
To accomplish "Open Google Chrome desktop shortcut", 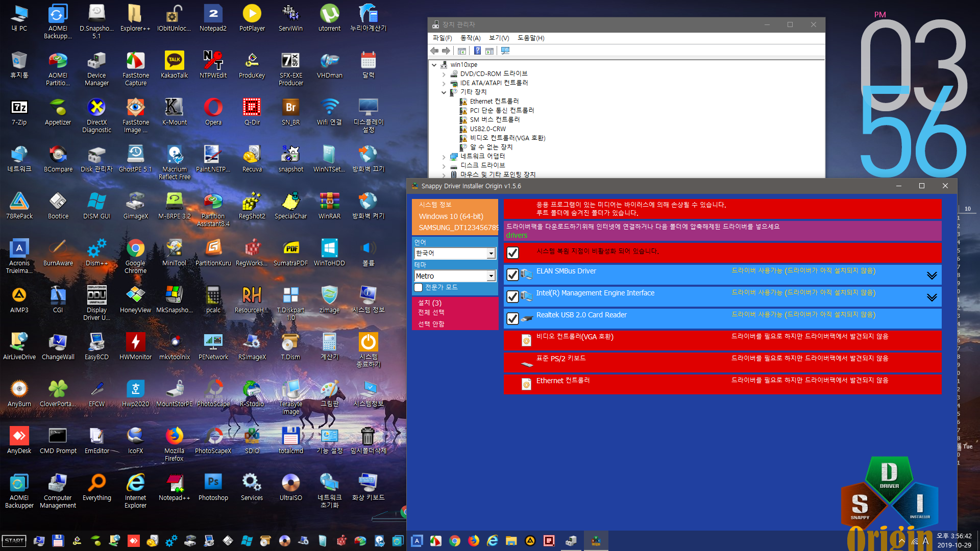I will click(x=135, y=256).
